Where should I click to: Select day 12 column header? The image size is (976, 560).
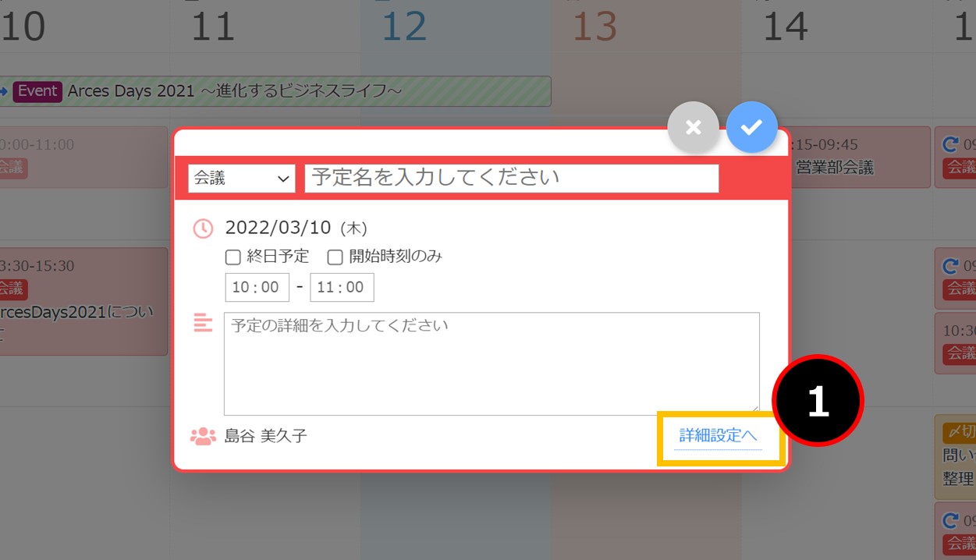coord(404,27)
